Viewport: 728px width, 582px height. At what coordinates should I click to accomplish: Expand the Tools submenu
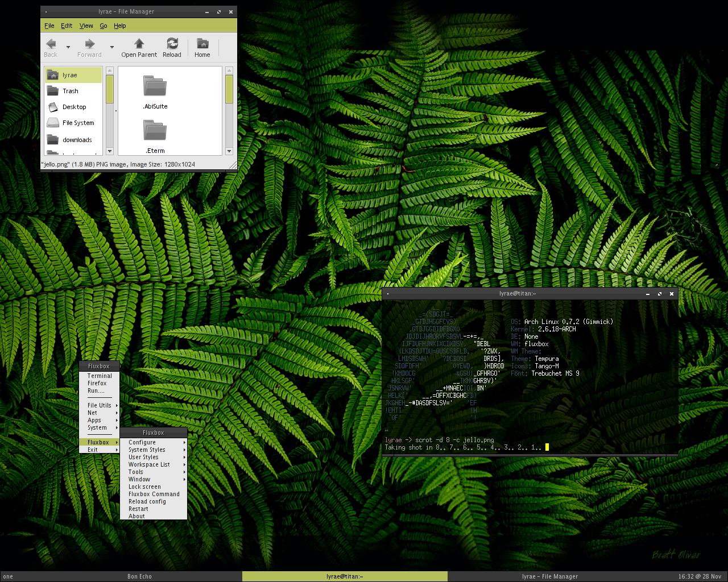click(x=154, y=472)
